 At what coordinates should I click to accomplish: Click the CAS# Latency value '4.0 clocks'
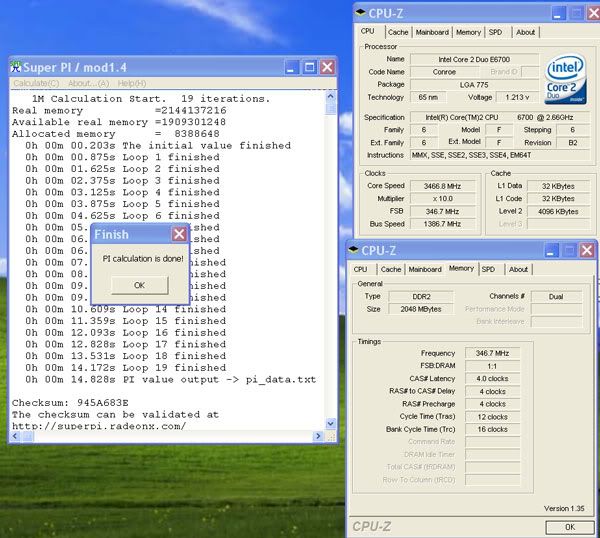pyautogui.click(x=492, y=379)
